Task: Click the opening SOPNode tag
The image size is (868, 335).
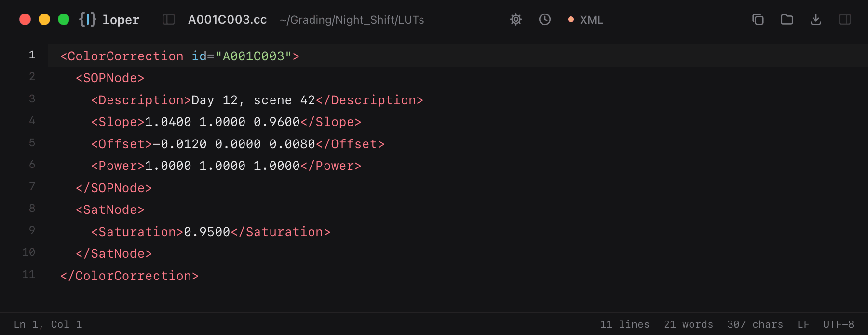Action: (110, 78)
